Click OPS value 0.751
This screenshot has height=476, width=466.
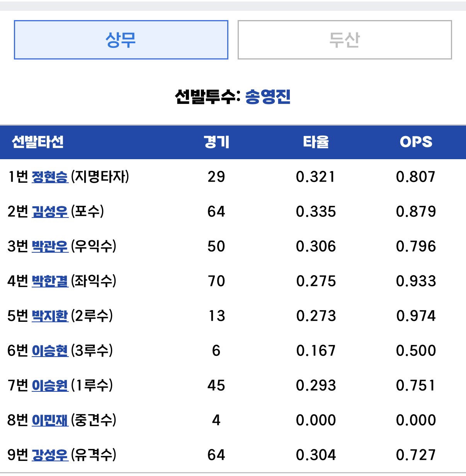point(416,385)
